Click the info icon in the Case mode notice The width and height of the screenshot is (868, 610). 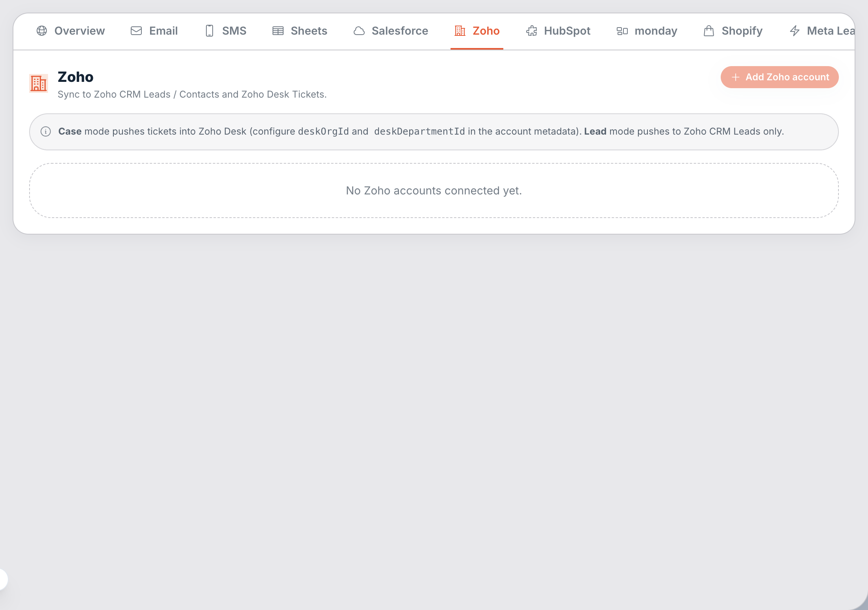tap(46, 131)
